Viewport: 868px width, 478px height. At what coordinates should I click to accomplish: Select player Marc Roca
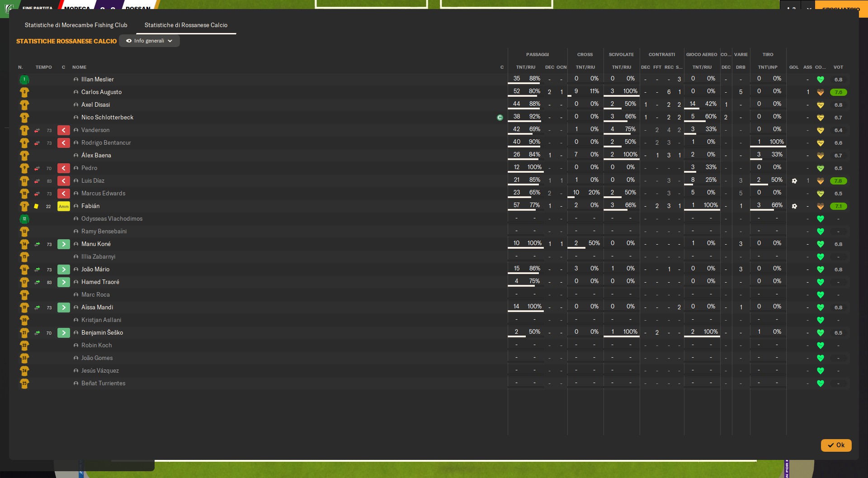tap(95, 295)
